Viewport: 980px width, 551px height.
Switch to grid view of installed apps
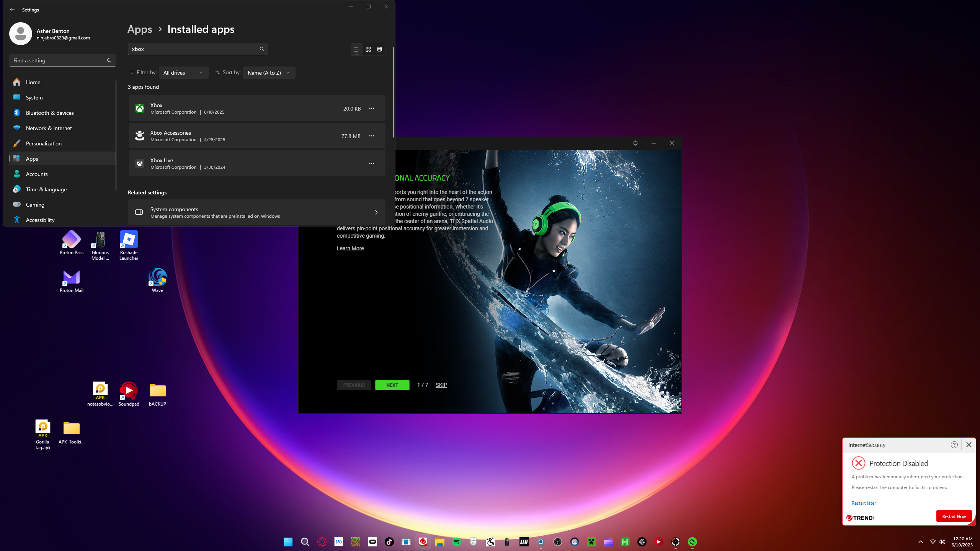click(x=368, y=49)
